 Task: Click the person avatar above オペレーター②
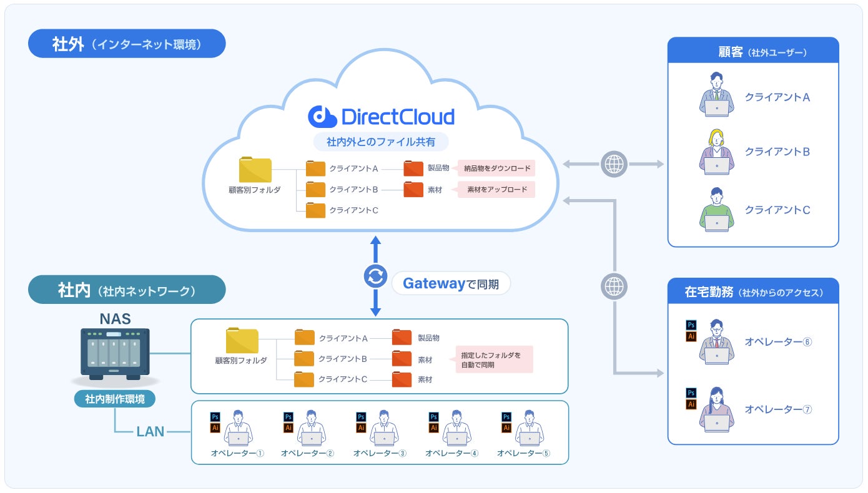[x=311, y=428]
